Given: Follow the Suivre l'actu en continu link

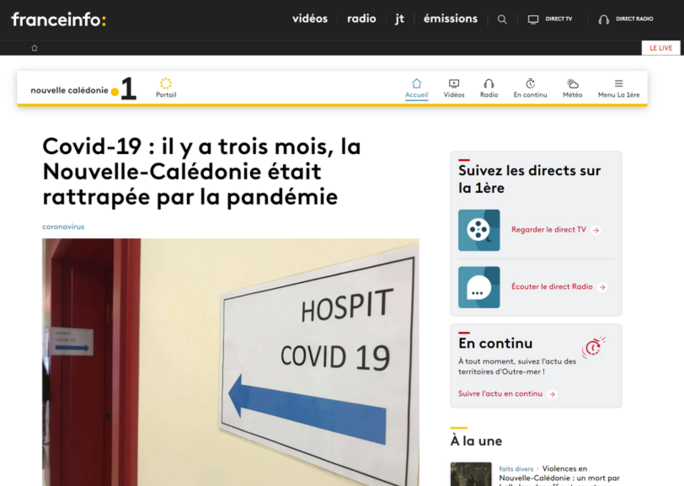Looking at the screenshot, I should pyautogui.click(x=501, y=394).
